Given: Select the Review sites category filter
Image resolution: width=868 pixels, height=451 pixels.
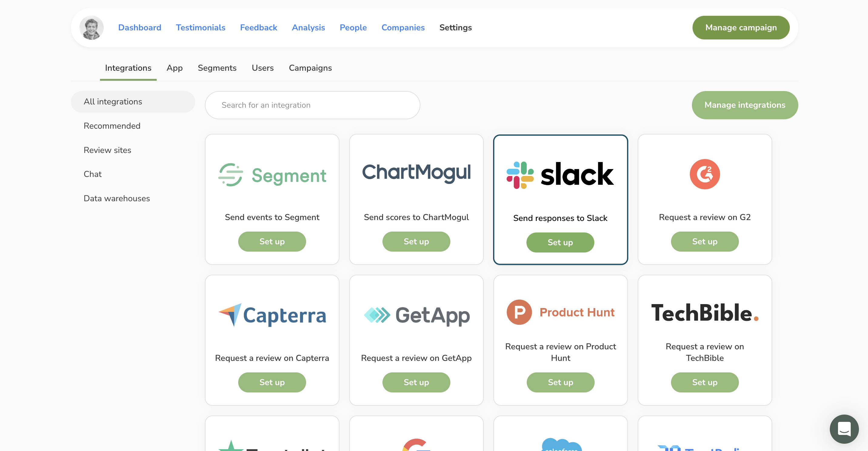Looking at the screenshot, I should coord(107,150).
